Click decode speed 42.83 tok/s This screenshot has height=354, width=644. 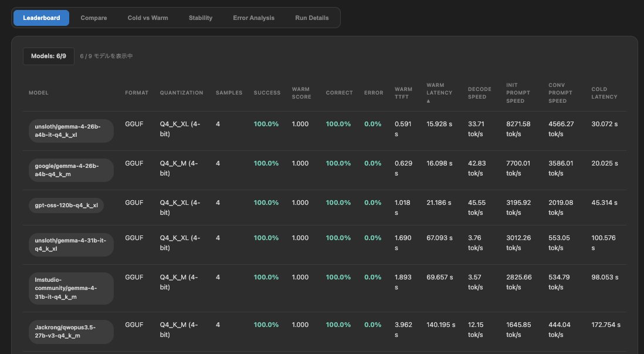[477, 168]
